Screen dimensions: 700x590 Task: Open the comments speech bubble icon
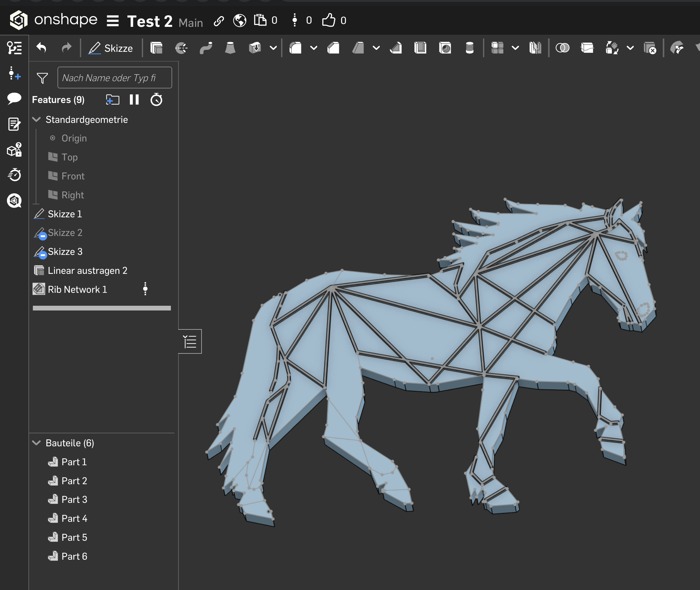[x=14, y=99]
